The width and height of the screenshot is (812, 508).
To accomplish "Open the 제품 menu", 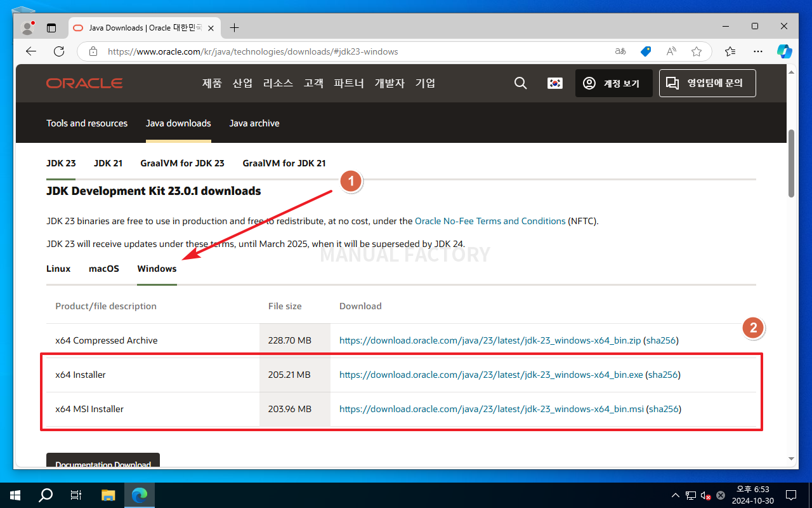I will pos(212,83).
